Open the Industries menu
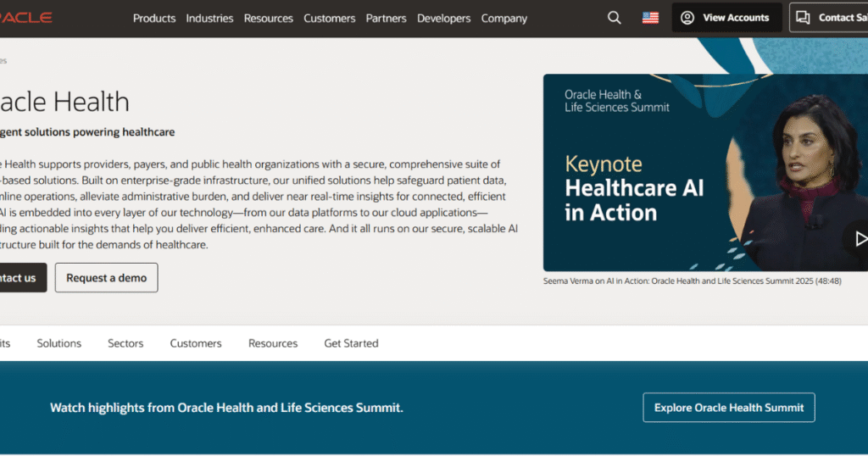This screenshot has width=868, height=456. point(209,18)
